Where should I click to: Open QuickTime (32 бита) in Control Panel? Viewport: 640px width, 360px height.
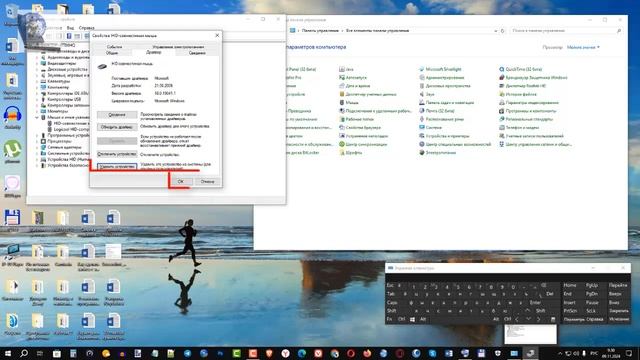pyautogui.click(x=521, y=69)
